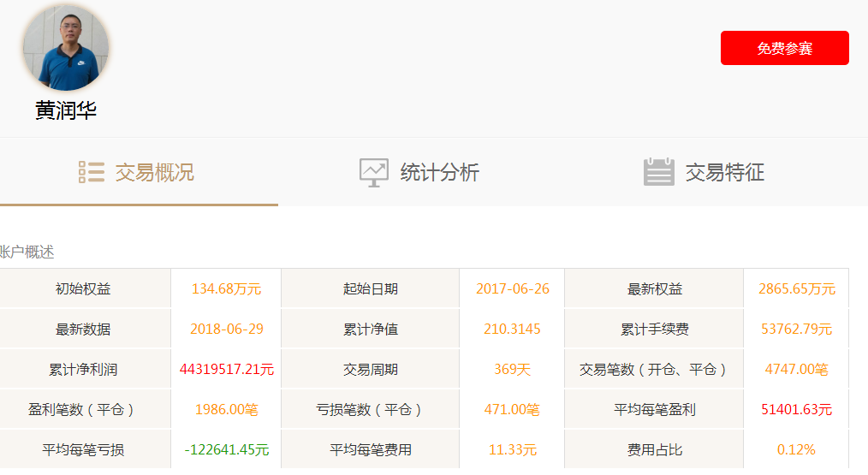Select the 初始权益 value 134.68万元
This screenshot has height=475, width=868.
click(226, 289)
